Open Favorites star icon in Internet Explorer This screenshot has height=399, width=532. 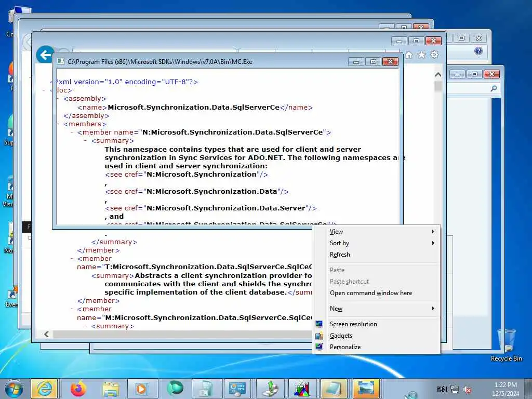[421, 55]
